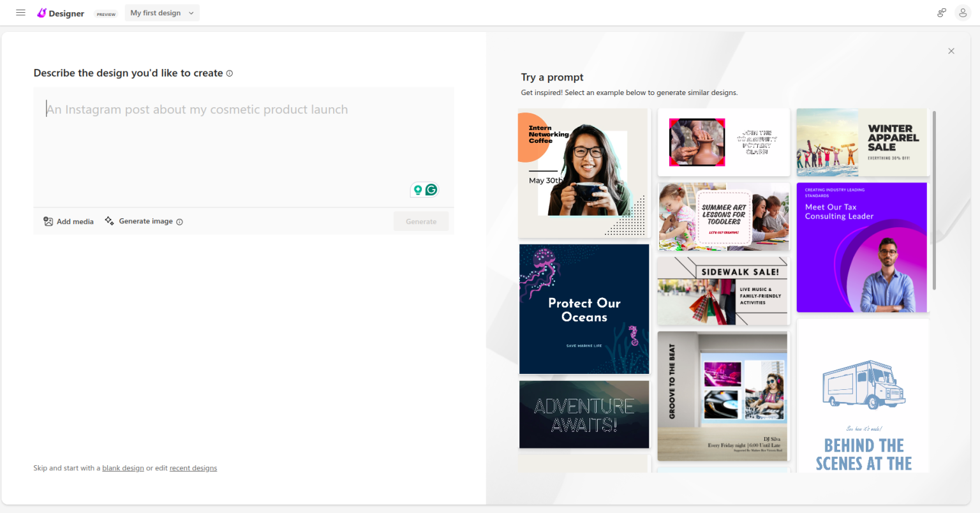The width and height of the screenshot is (980, 513).
Task: Click the Add media icon
Action: point(48,221)
